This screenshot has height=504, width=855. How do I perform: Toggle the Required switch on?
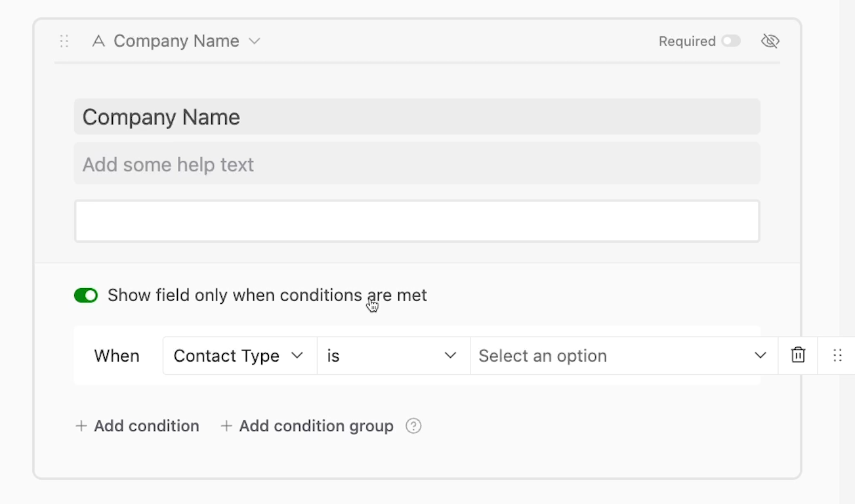731,41
